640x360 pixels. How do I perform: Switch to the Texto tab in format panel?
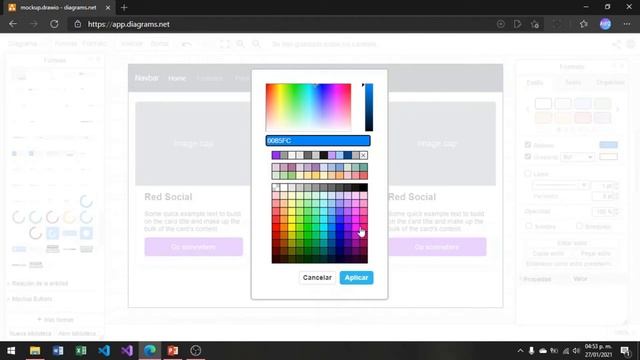(573, 82)
